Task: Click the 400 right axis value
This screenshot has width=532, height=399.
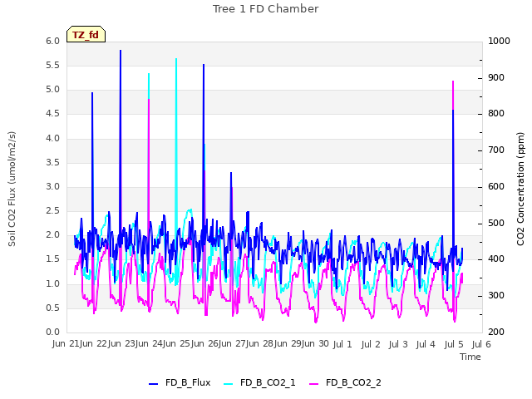Action: pos(496,259)
